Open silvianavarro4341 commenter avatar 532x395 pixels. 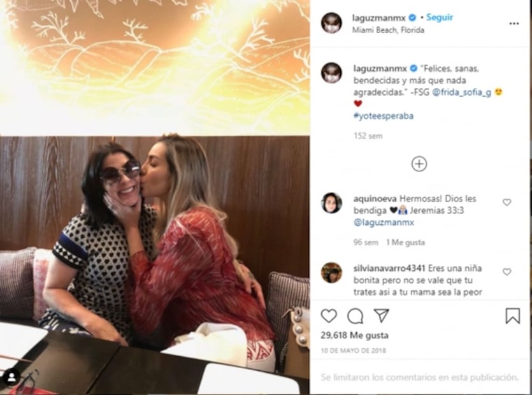(x=331, y=273)
